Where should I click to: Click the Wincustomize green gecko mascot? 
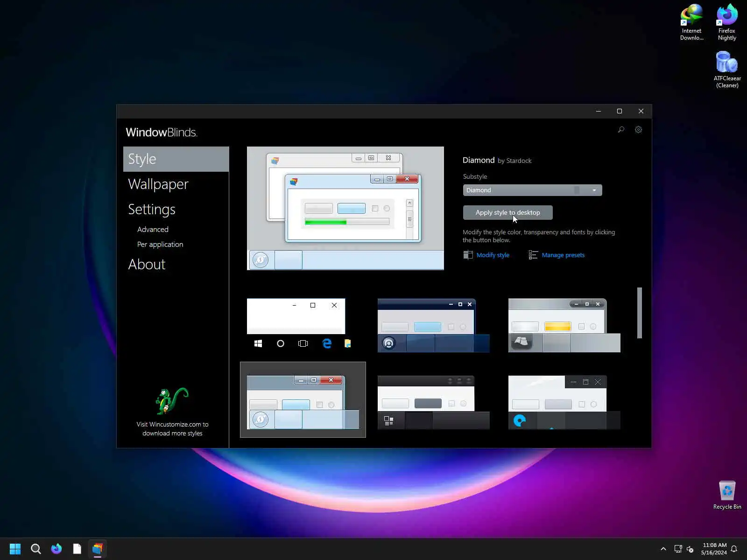172,401
